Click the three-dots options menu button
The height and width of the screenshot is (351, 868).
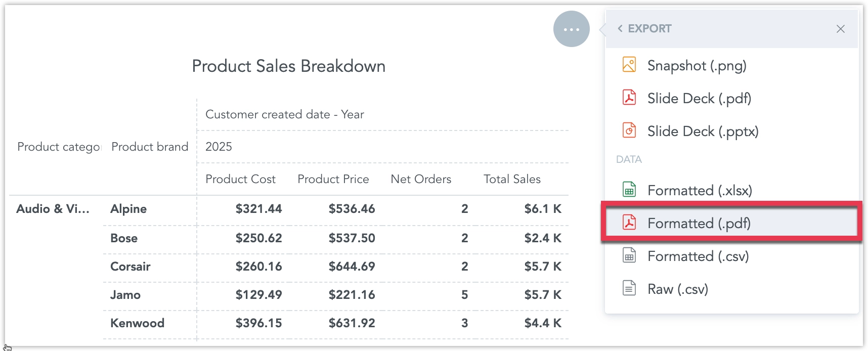(571, 29)
